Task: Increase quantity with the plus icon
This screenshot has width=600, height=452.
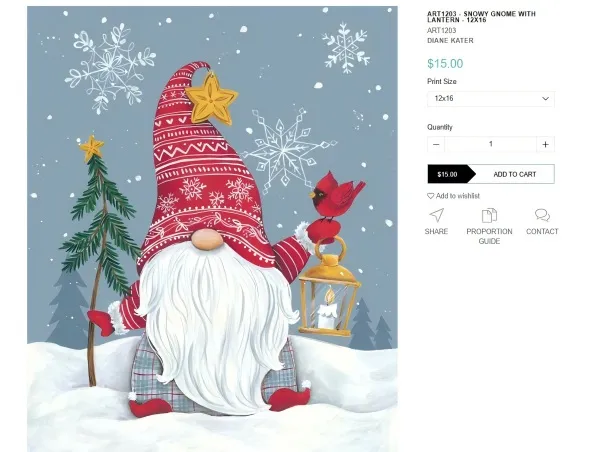Action: [x=545, y=144]
